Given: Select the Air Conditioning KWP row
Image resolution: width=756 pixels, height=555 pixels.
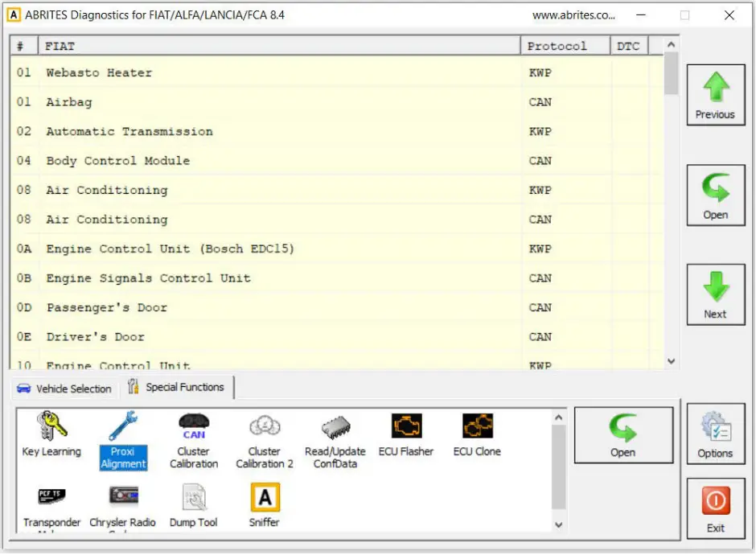Looking at the screenshot, I should click(336, 191).
